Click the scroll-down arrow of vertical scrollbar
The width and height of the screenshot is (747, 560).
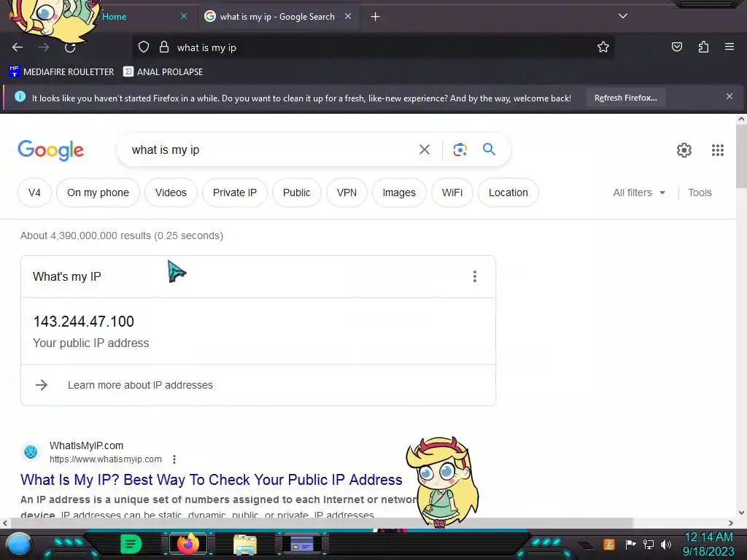coord(741,513)
